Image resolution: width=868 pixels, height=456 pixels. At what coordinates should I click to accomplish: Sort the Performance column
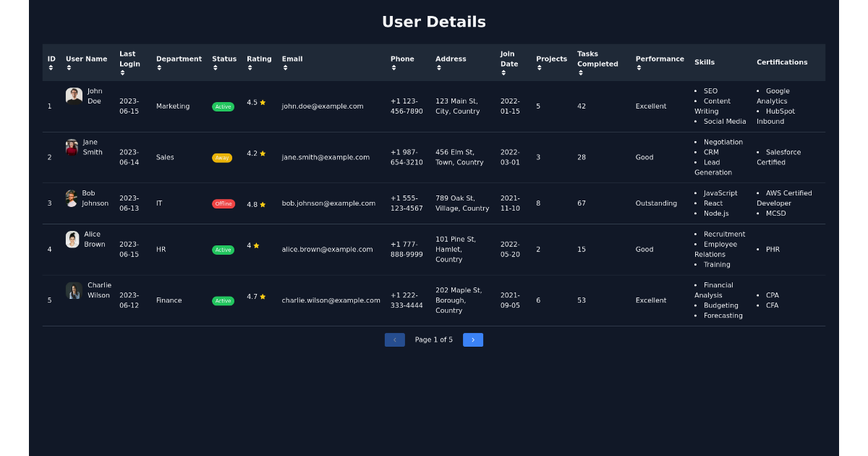638,67
